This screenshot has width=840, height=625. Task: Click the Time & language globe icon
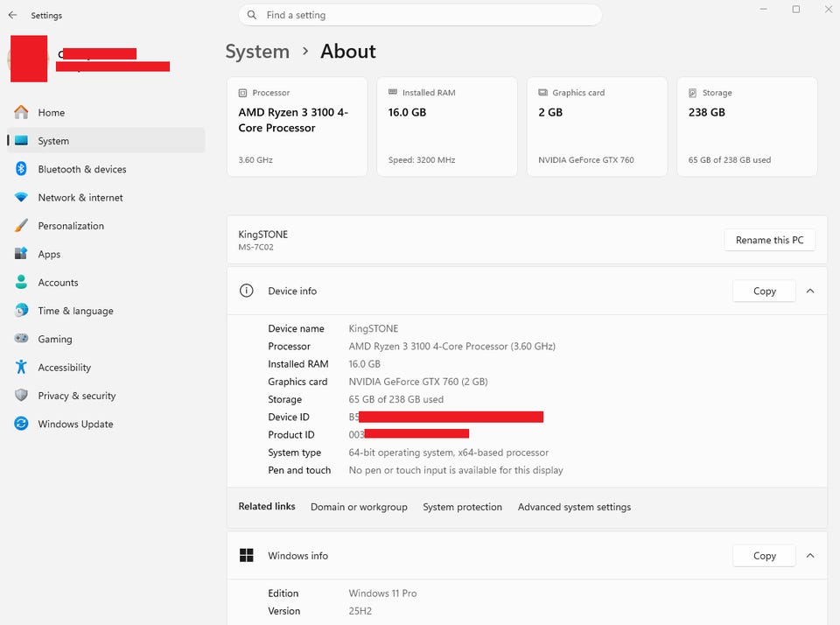(21, 311)
